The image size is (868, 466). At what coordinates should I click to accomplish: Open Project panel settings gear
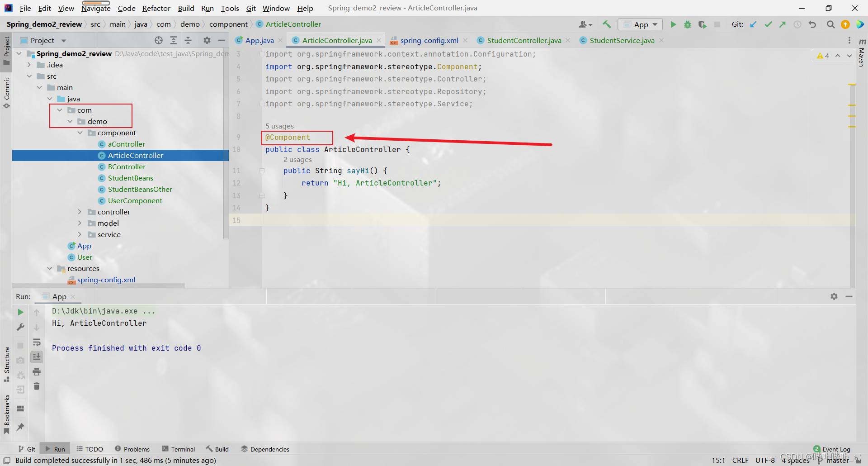207,40
